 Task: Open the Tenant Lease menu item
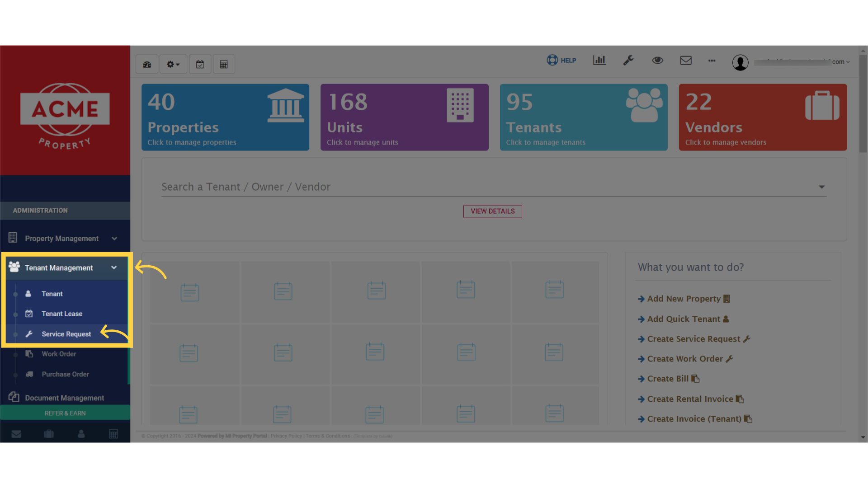pos(62,313)
